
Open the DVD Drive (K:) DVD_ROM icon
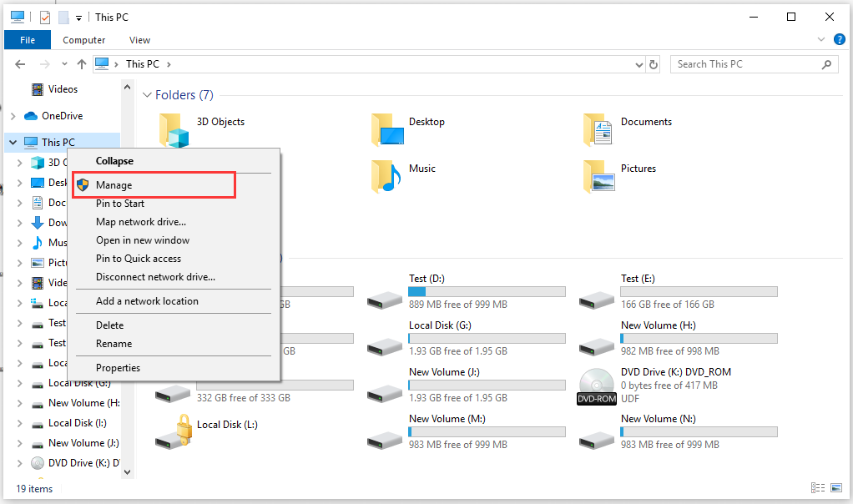tap(596, 386)
